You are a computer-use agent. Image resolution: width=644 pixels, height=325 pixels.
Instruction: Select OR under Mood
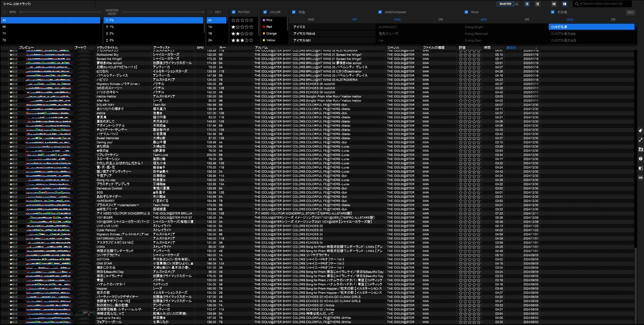pyautogui.click(x=526, y=19)
